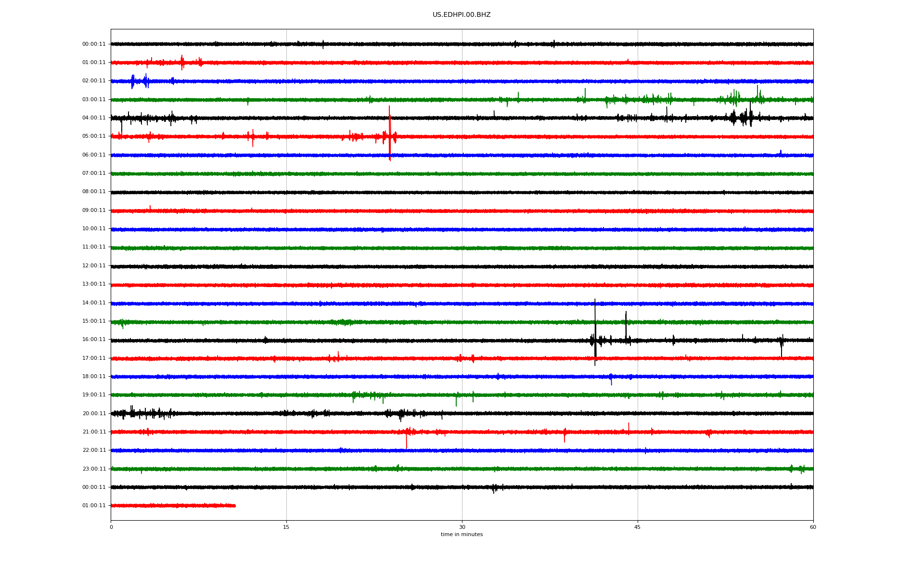
Task: Click the 00:00:11 top trace label
Action: [x=94, y=44]
